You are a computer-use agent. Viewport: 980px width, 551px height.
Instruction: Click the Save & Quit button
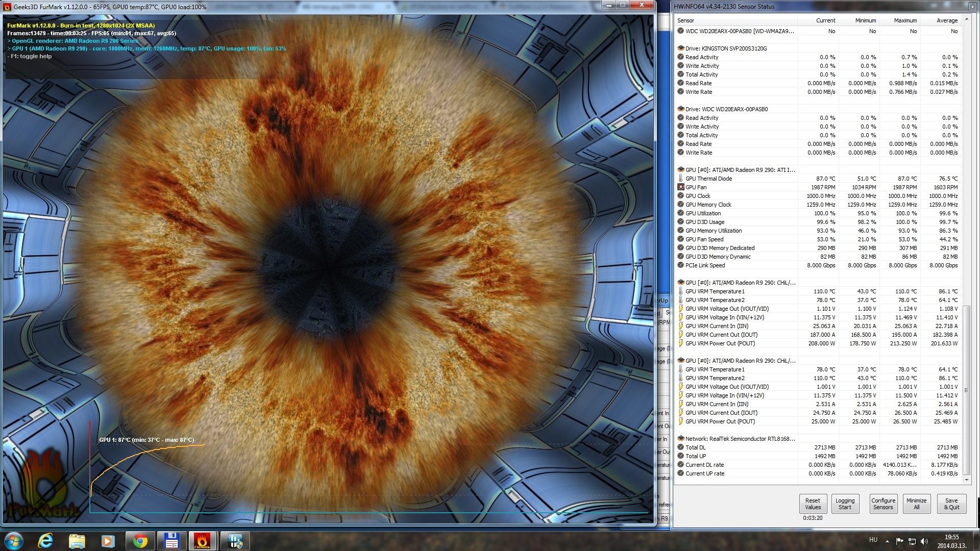[951, 504]
